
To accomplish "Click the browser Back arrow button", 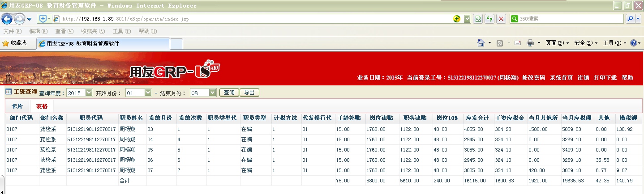I will [x=7, y=19].
